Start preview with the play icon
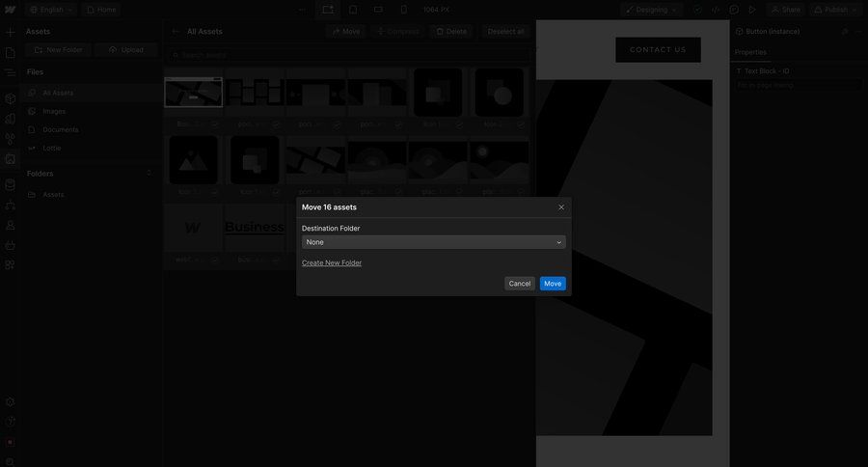Image resolution: width=868 pixels, height=467 pixels. click(751, 10)
